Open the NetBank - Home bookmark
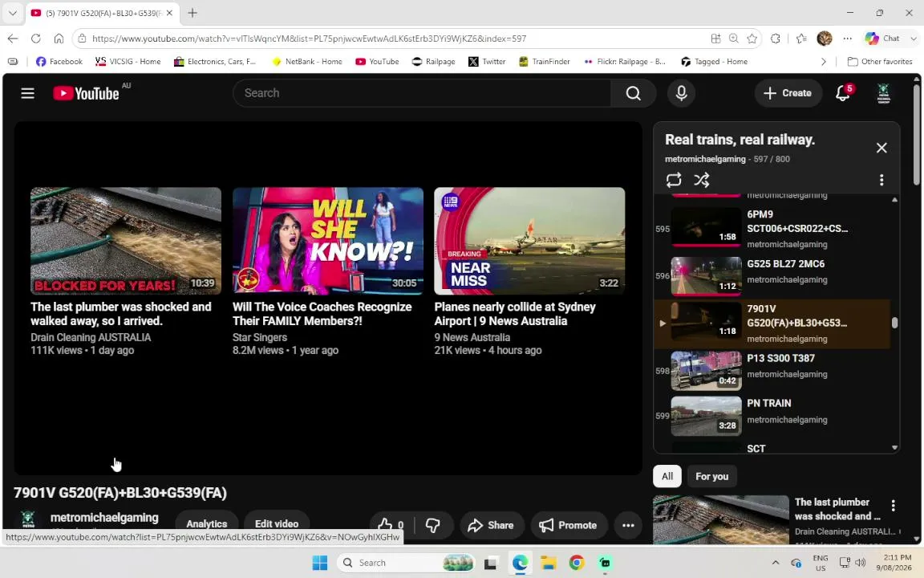The height and width of the screenshot is (578, 924). click(x=306, y=61)
